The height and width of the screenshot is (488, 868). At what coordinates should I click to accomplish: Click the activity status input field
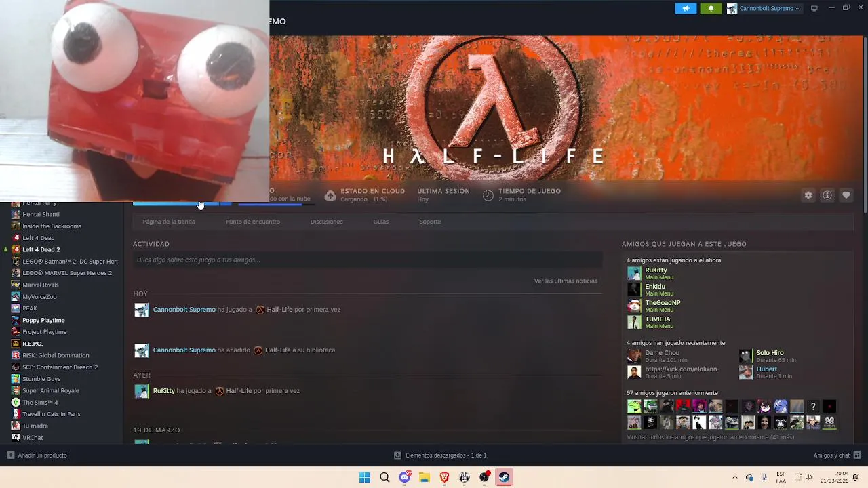click(368, 260)
